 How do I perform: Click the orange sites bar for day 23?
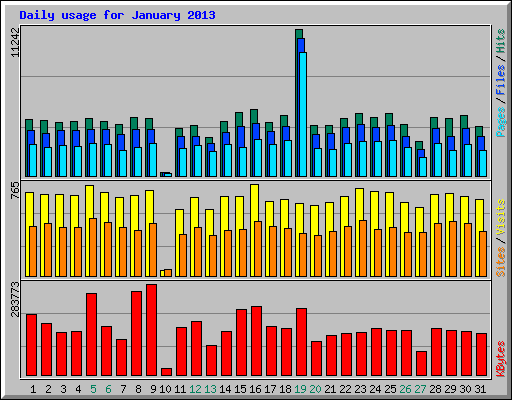tap(363, 248)
